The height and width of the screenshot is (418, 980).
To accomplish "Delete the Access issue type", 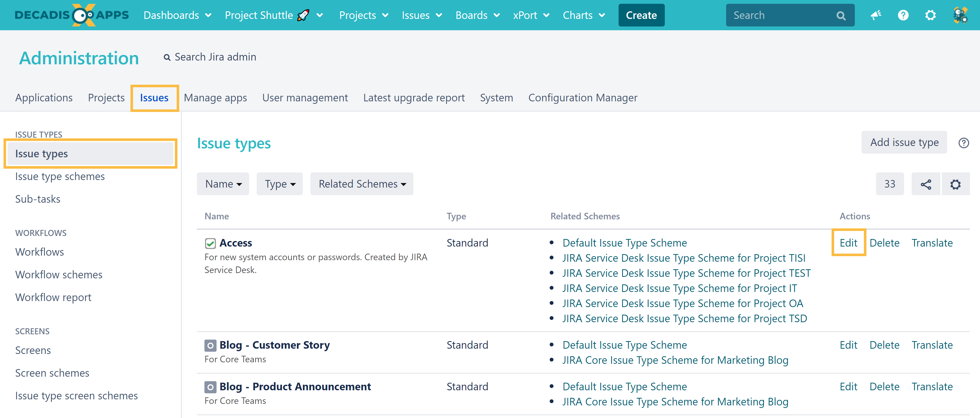I will [x=885, y=243].
